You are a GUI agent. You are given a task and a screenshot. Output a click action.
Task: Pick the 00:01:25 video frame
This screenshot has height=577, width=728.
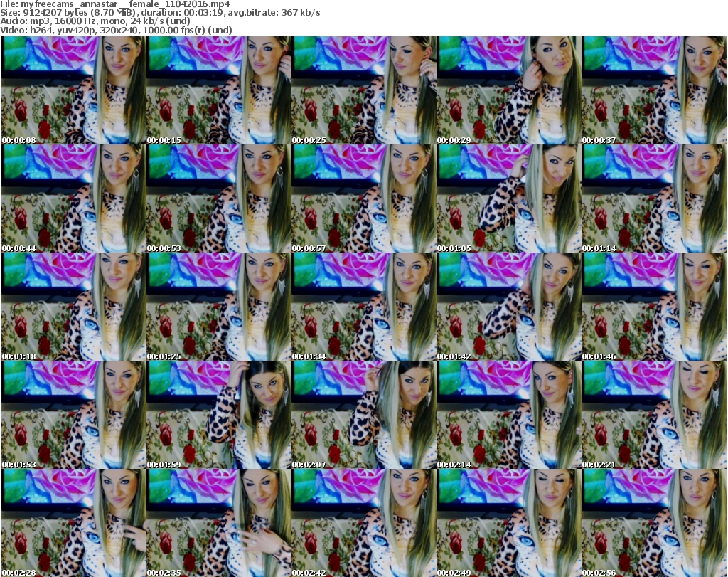[x=219, y=307]
